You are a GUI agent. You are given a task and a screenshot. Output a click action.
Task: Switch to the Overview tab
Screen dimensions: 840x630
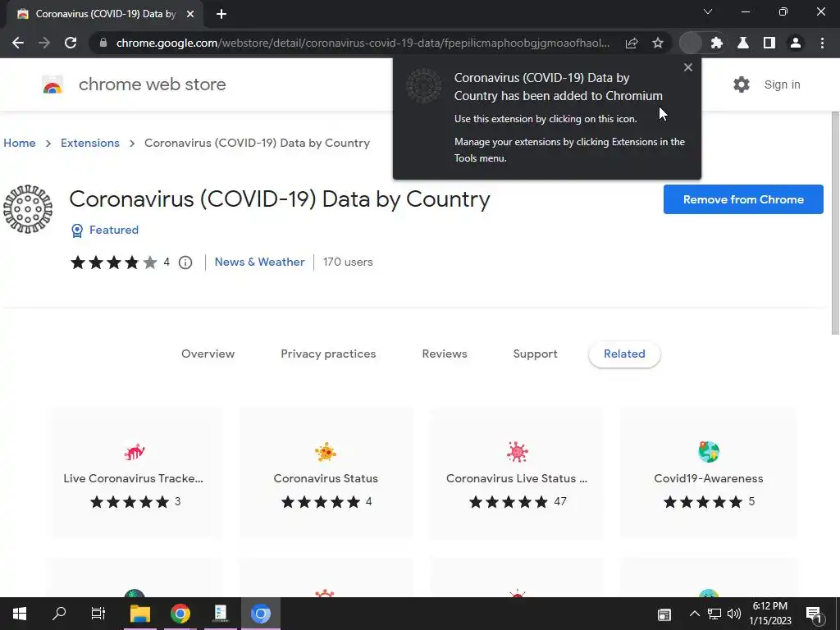[208, 354]
